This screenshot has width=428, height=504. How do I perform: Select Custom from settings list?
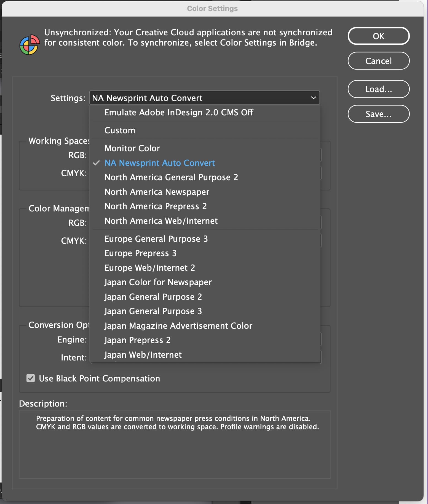(120, 130)
